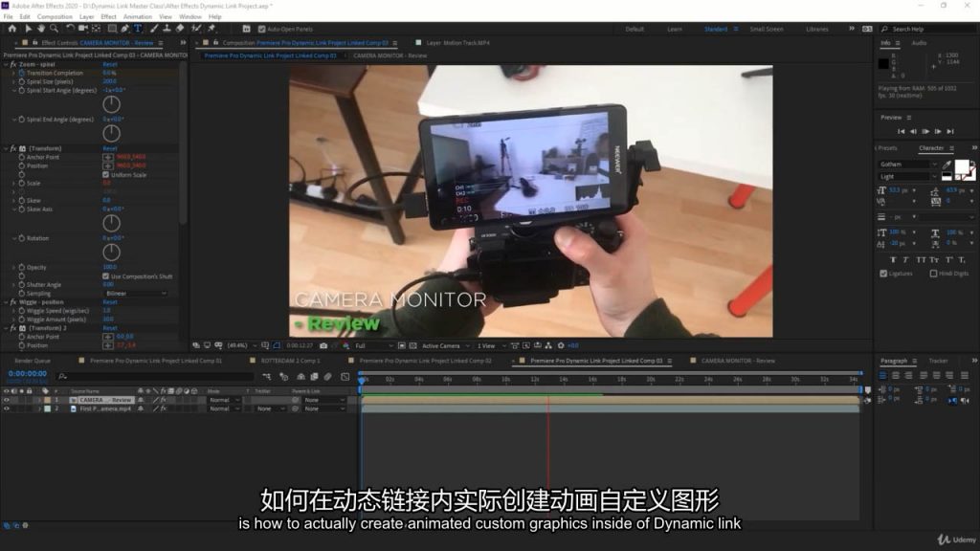Switch to the Render Queue tab

point(33,361)
